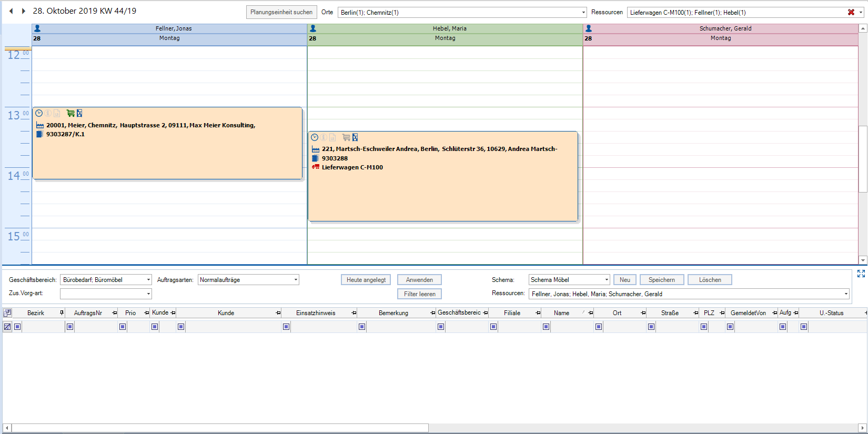The width and height of the screenshot is (868, 434).
Task: Click person icon next to Schumacher, Gerald
Action: pos(589,28)
